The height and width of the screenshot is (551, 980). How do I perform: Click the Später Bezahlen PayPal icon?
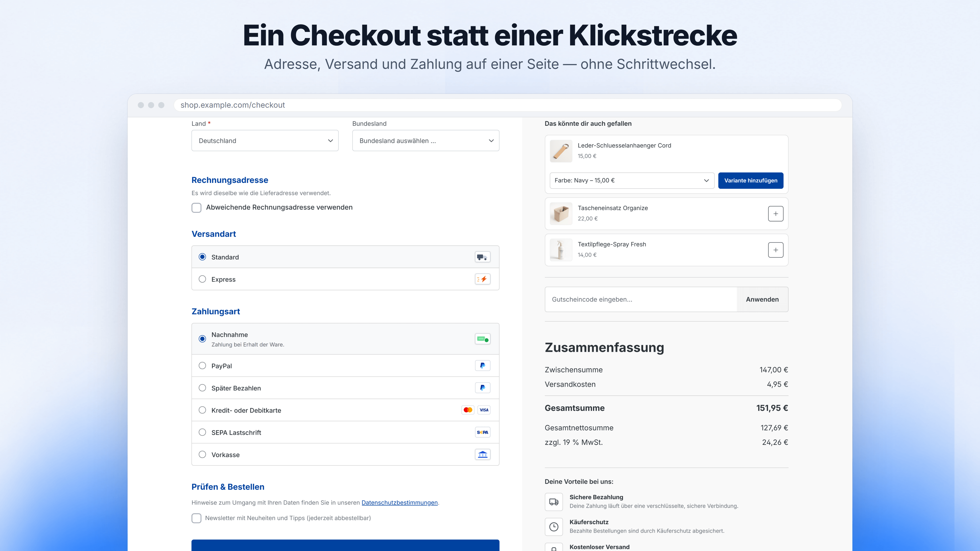pyautogui.click(x=482, y=388)
